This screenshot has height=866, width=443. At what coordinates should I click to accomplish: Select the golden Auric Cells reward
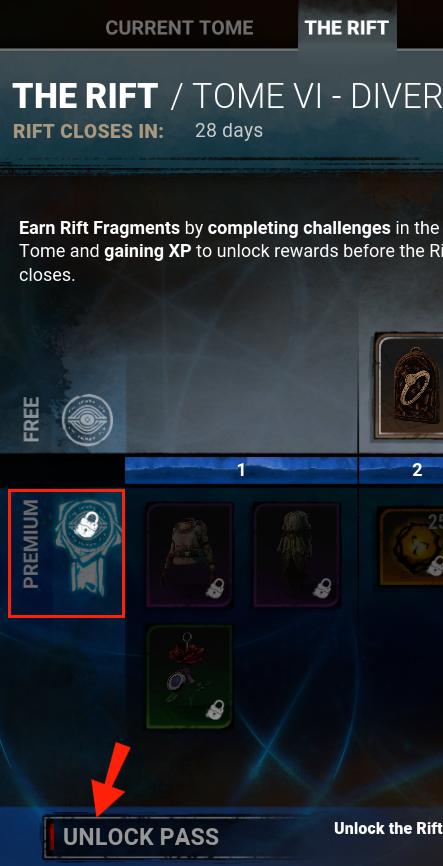pyautogui.click(x=411, y=547)
